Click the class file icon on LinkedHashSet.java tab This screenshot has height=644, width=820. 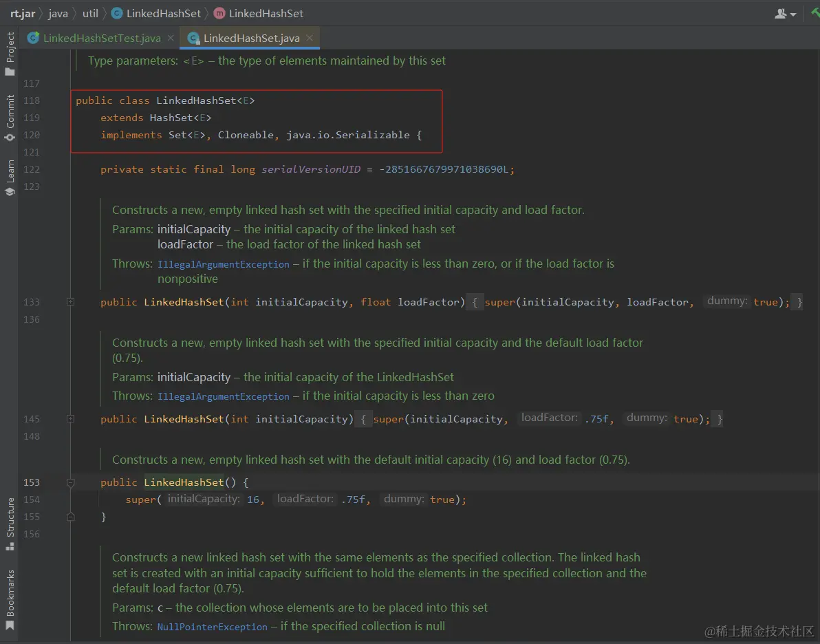pyautogui.click(x=193, y=38)
